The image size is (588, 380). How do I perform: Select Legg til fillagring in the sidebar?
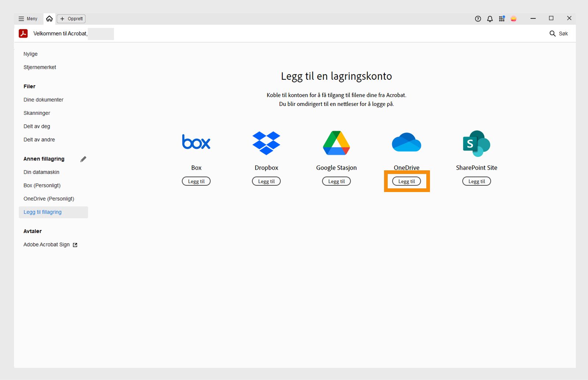coord(42,212)
